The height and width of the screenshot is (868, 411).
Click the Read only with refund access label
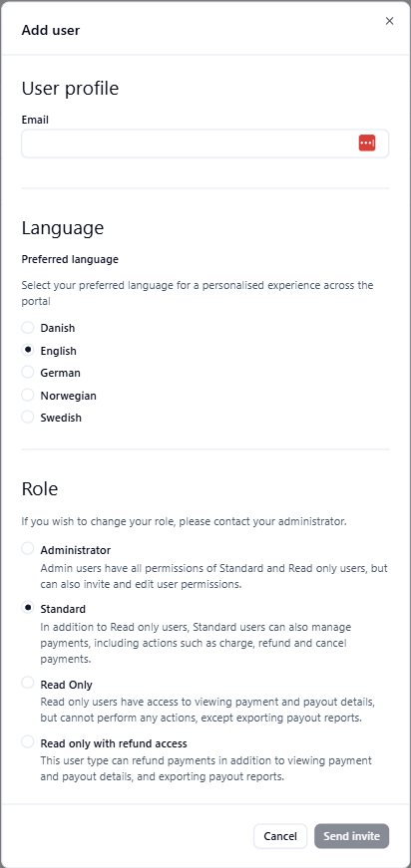(x=114, y=743)
